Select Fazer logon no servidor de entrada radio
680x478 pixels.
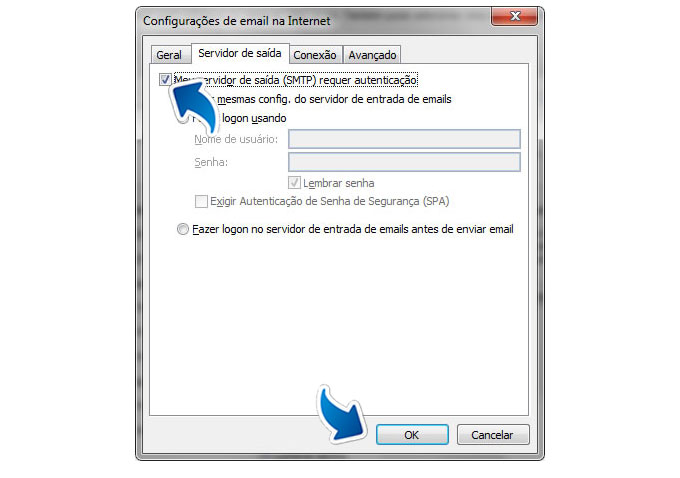coord(183,229)
